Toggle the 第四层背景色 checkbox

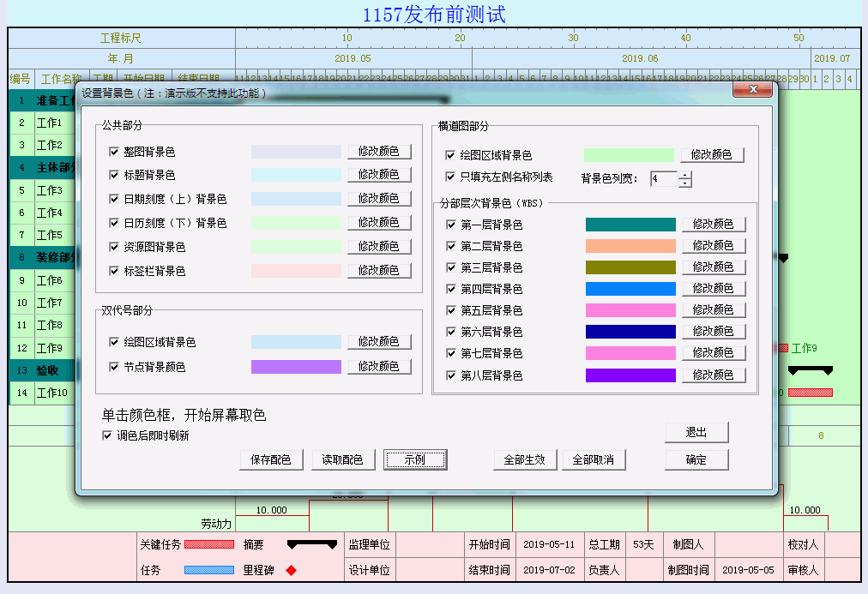[450, 289]
